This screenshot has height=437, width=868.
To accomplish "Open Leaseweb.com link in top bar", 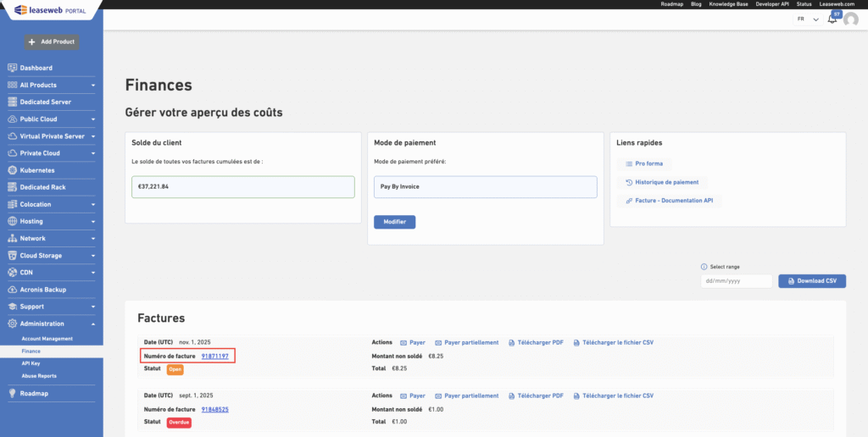I will [x=837, y=4].
